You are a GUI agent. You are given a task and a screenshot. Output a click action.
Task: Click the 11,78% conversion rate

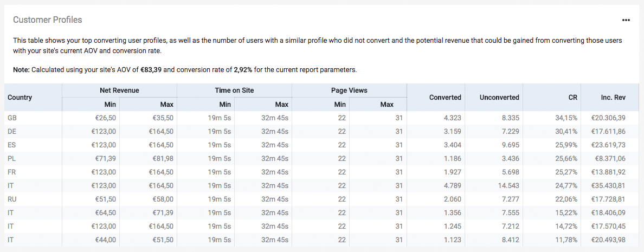567,240
